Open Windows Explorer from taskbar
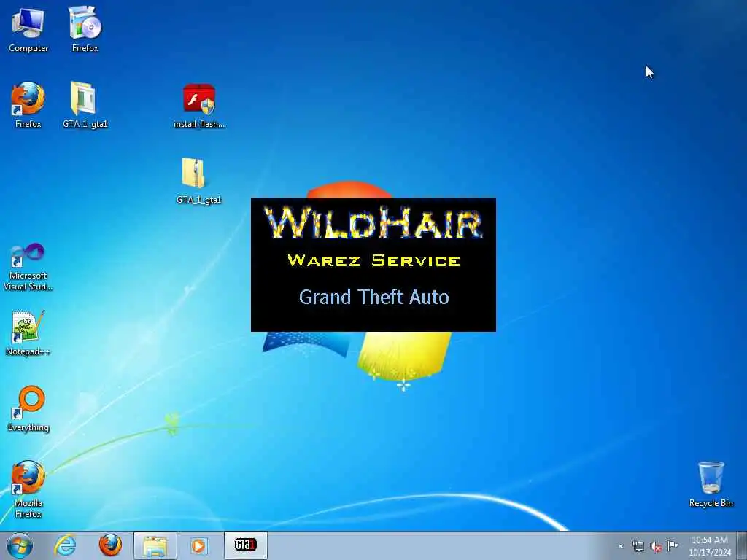The width and height of the screenshot is (747, 560). point(155,545)
